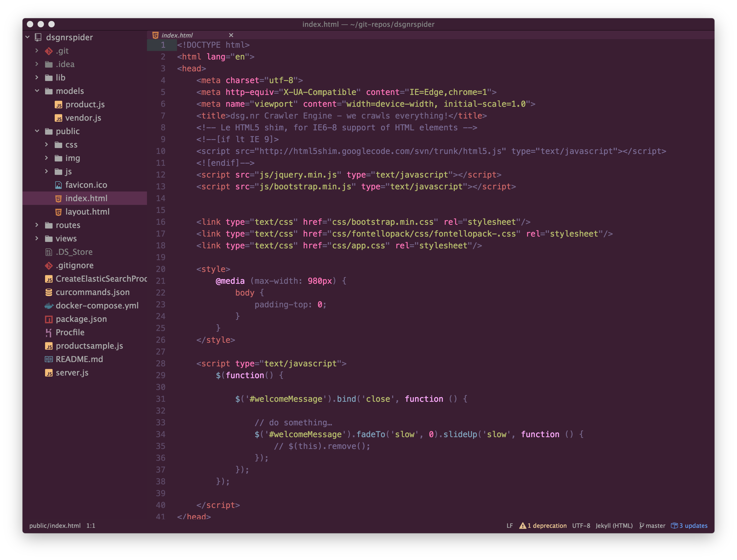The width and height of the screenshot is (737, 560).
Task: Click the Heroku icon beside Procfile
Action: 49,332
